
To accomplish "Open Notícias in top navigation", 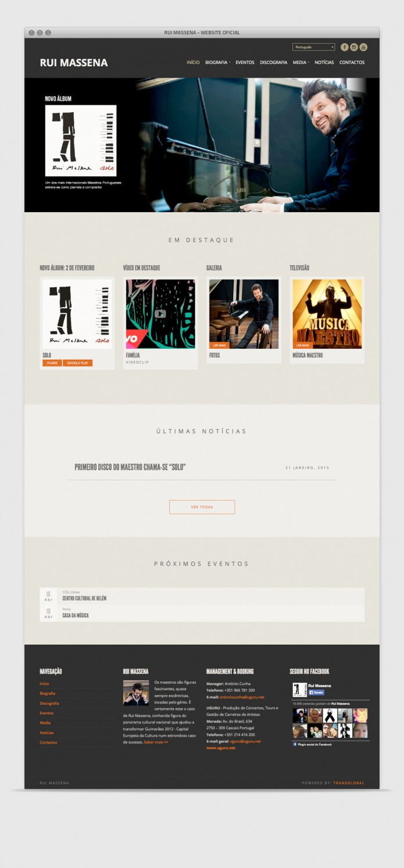I will click(x=324, y=62).
